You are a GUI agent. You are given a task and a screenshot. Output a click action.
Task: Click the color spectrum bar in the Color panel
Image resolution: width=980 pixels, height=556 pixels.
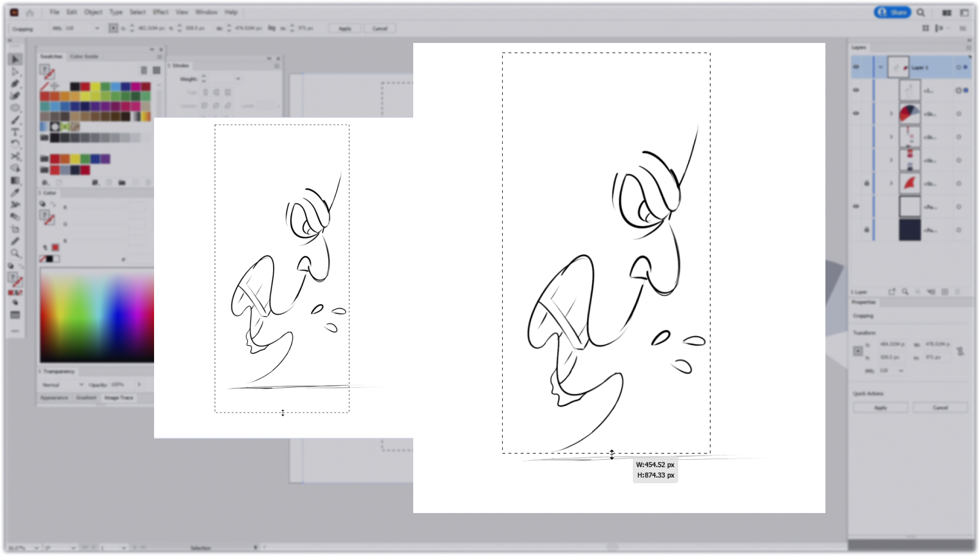pyautogui.click(x=97, y=315)
